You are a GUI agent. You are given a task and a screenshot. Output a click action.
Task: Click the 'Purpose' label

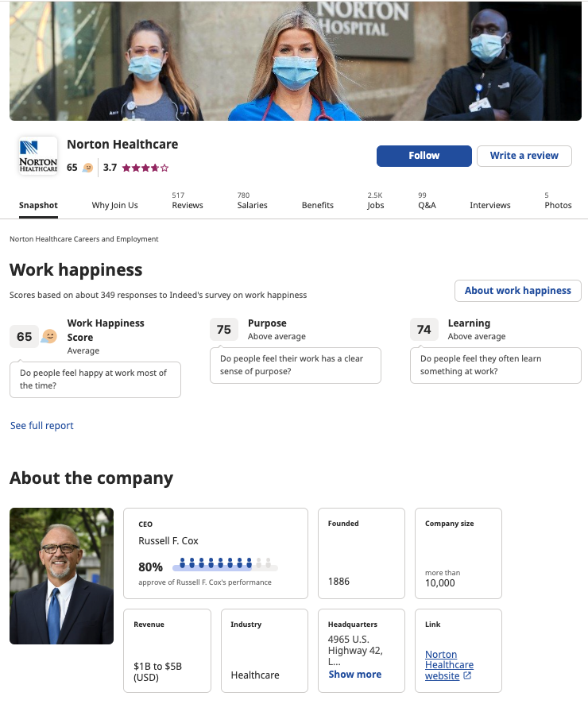(x=267, y=323)
